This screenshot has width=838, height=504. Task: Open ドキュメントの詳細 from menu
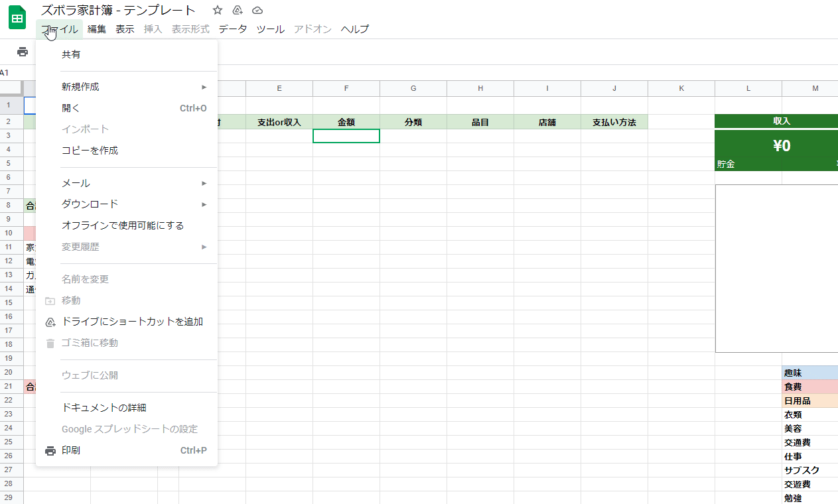[x=104, y=408]
